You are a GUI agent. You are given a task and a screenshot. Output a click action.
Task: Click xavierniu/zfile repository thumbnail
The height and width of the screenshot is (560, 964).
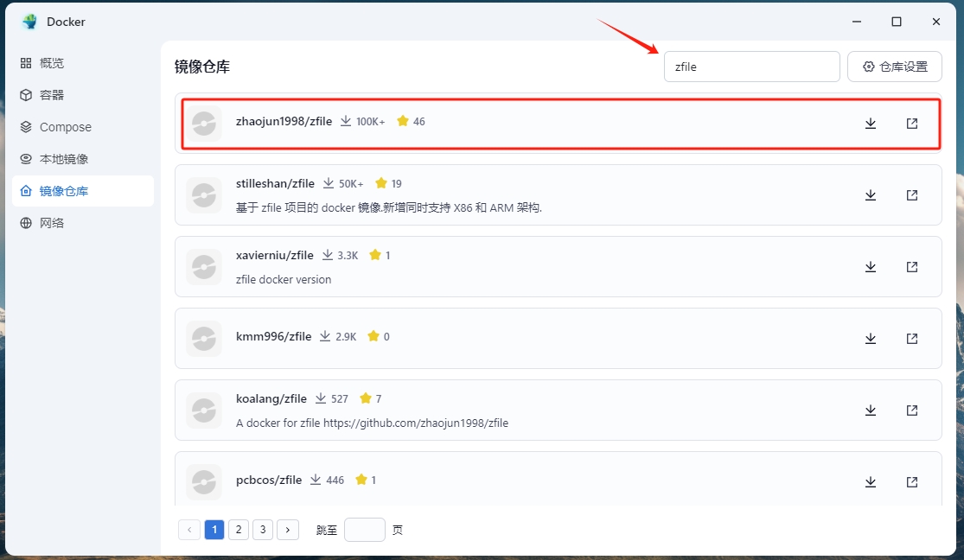204,267
